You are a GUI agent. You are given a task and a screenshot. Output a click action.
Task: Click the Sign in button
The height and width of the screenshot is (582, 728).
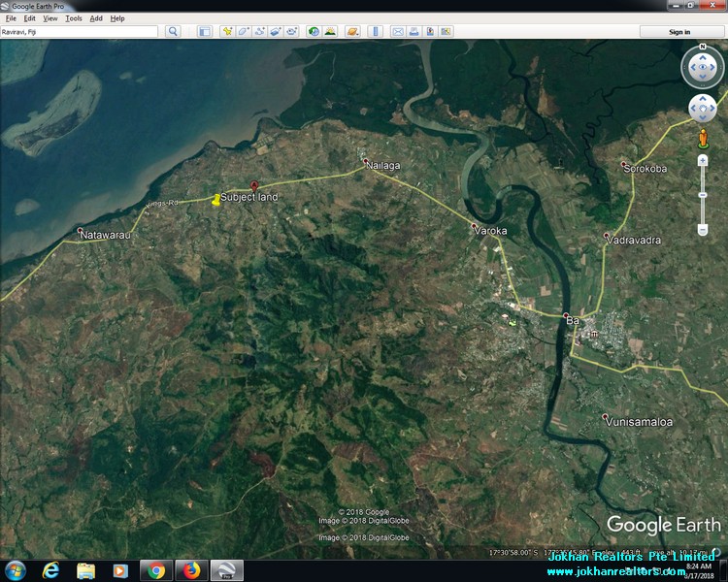click(679, 32)
